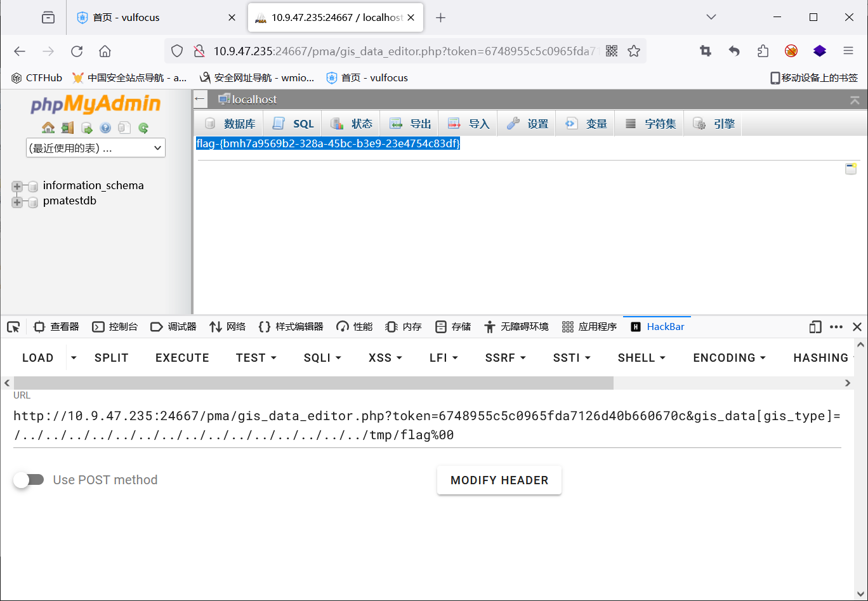Click the blue question mark help icon

105,128
